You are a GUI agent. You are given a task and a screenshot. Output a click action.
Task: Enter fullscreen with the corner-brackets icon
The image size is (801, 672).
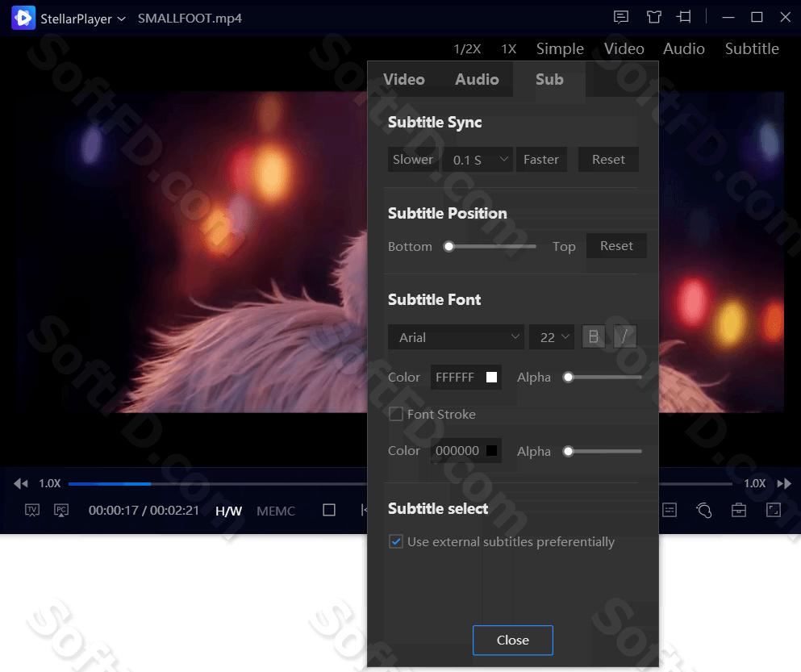[774, 510]
